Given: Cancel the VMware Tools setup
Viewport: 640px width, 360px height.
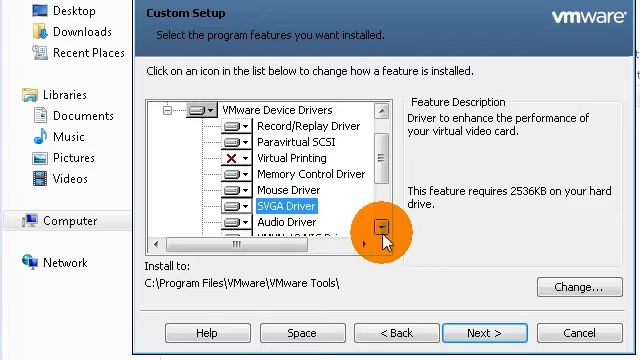Looking at the screenshot, I should tap(580, 333).
